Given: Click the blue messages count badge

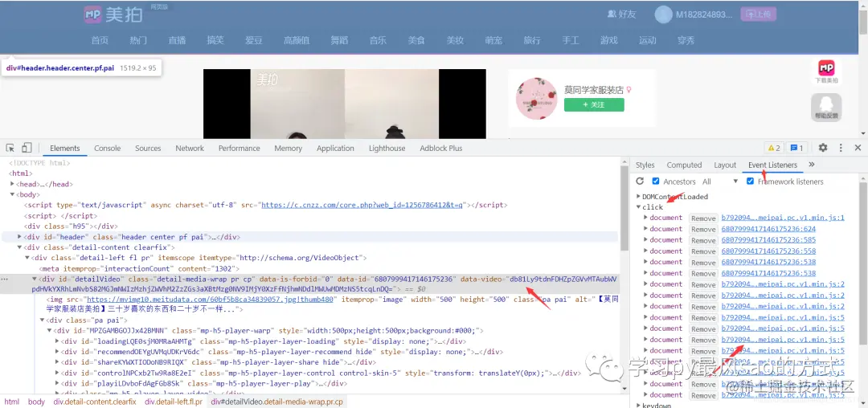Looking at the screenshot, I should 796,148.
